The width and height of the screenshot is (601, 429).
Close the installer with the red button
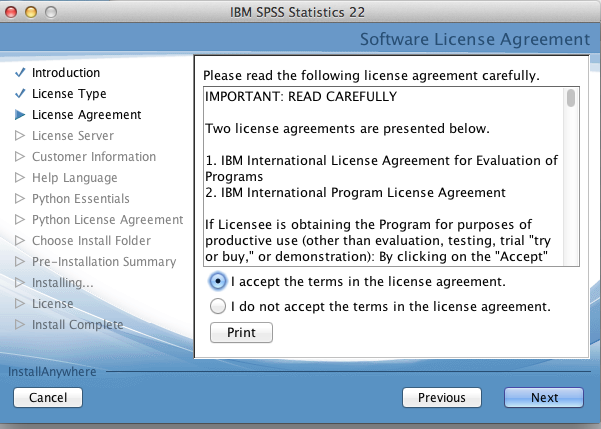coord(11,12)
